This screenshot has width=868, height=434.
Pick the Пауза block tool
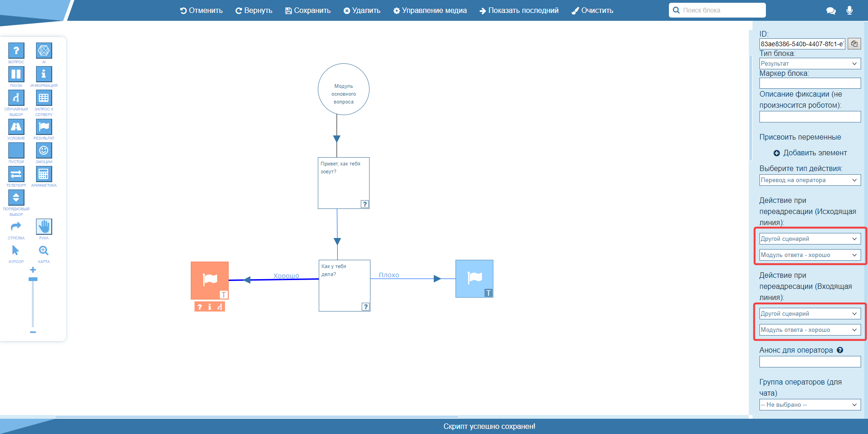[16, 74]
